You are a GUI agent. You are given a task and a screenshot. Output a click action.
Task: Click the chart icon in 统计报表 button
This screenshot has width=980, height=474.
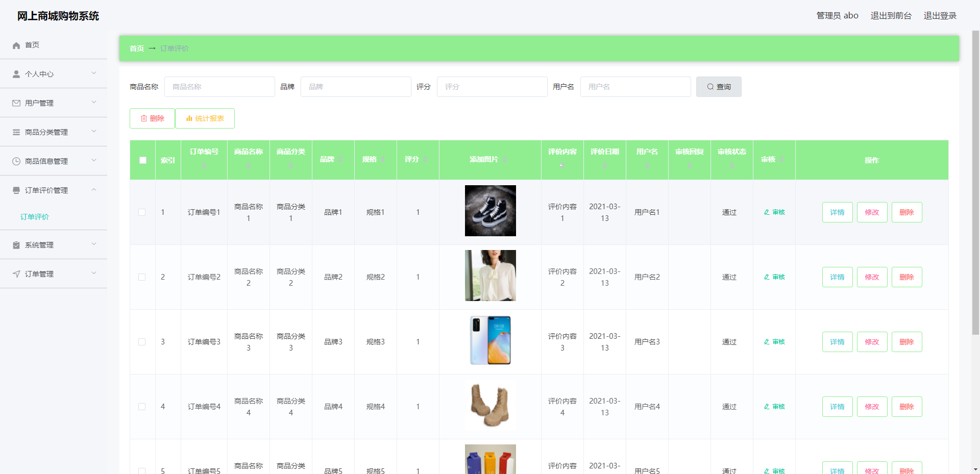[x=189, y=118]
